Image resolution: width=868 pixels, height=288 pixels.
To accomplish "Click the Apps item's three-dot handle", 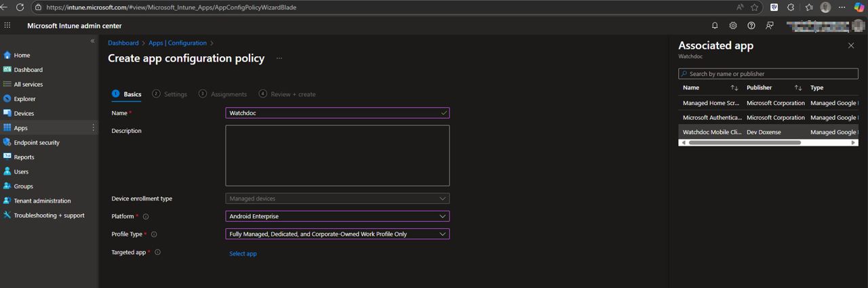I will (94, 128).
